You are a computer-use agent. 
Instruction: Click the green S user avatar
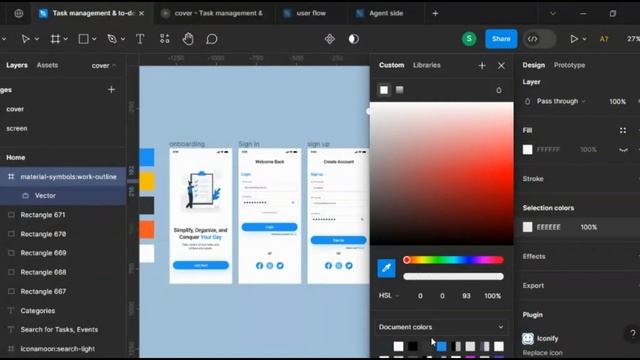pyautogui.click(x=469, y=39)
